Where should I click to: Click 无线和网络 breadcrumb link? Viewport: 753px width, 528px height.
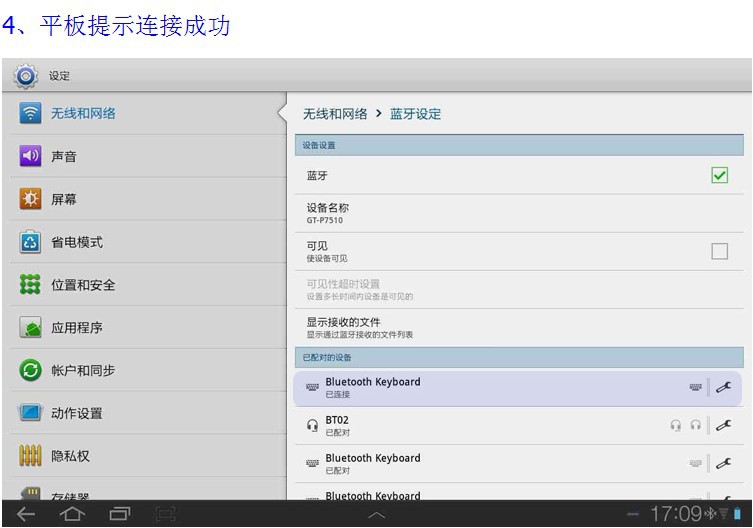click(335, 114)
